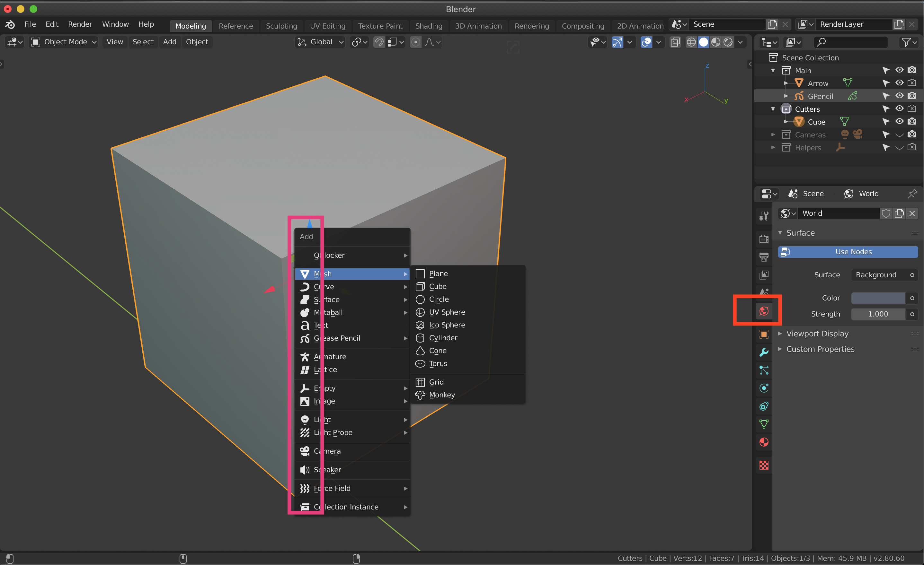This screenshot has height=565, width=924.
Task: Hide the GPencil object in viewport
Action: [x=899, y=96]
